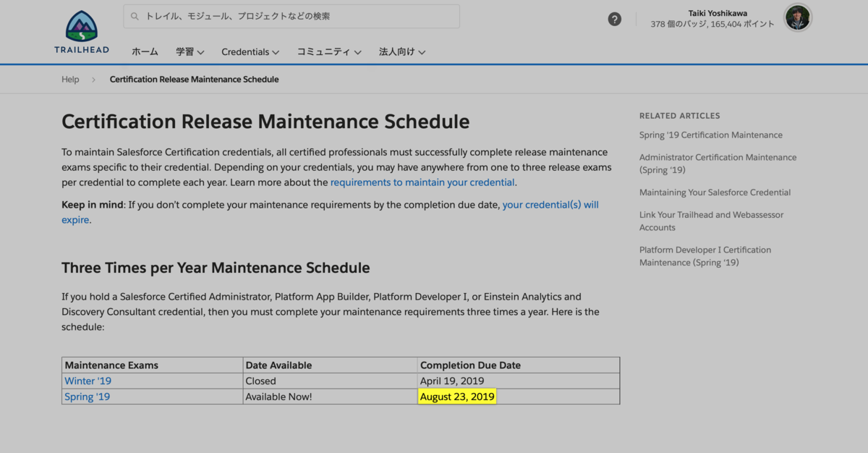The image size is (868, 453).
Task: Open the Winter '19 exam link
Action: (x=88, y=381)
